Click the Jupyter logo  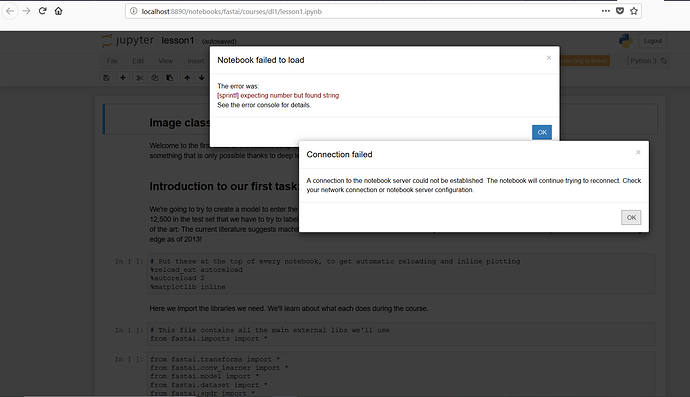[128, 40]
